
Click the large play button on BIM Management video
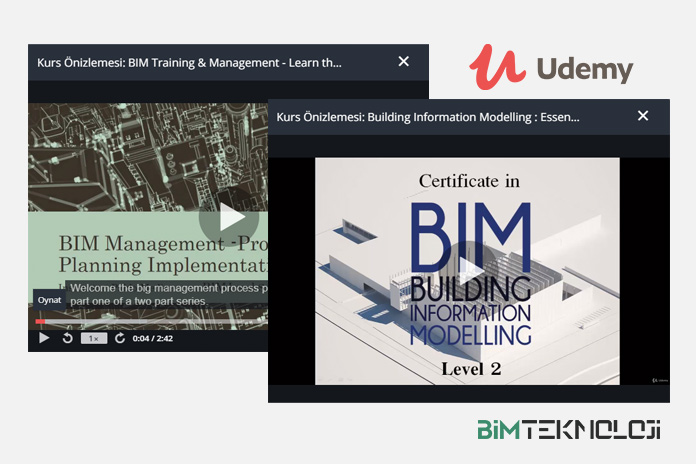(x=232, y=216)
